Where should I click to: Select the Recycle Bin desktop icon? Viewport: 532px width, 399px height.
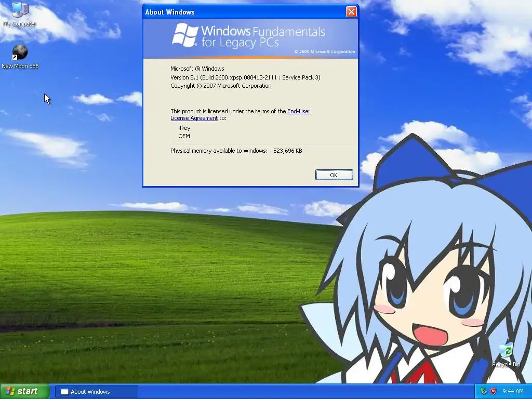pos(506,354)
